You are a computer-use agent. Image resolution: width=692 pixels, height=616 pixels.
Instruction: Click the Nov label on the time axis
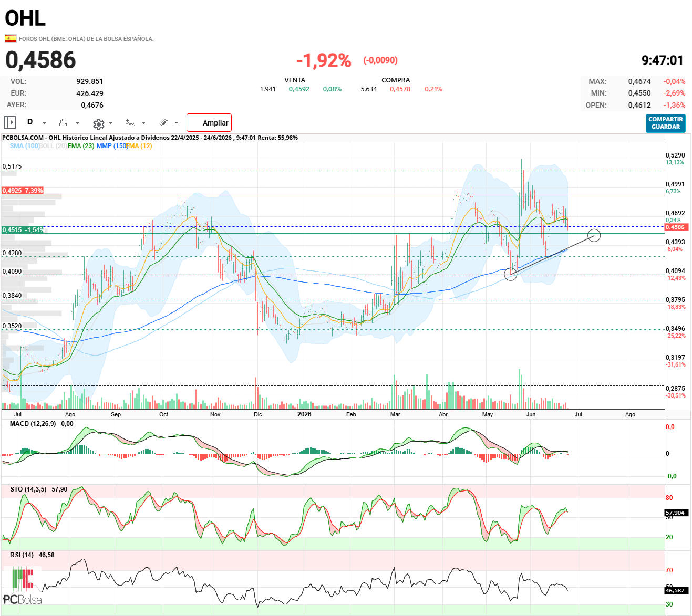[215, 414]
